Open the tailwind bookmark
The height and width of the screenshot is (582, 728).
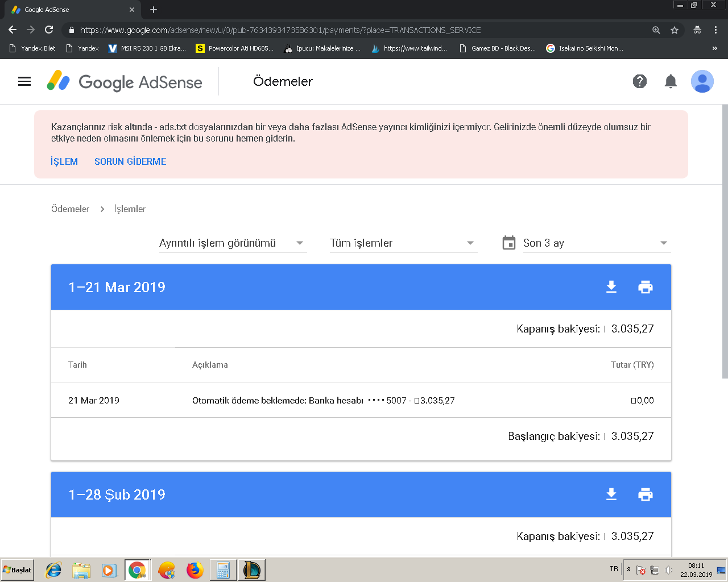(x=409, y=48)
